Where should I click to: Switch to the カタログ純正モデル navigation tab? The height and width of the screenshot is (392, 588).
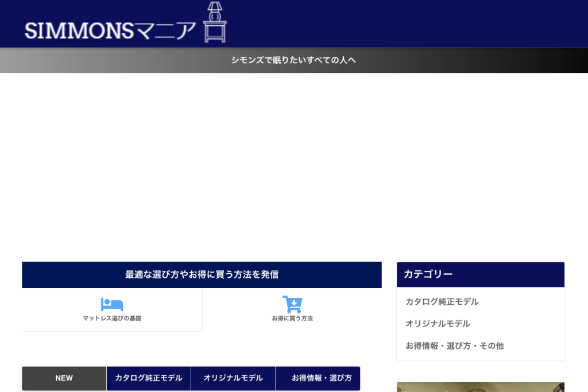(x=149, y=378)
